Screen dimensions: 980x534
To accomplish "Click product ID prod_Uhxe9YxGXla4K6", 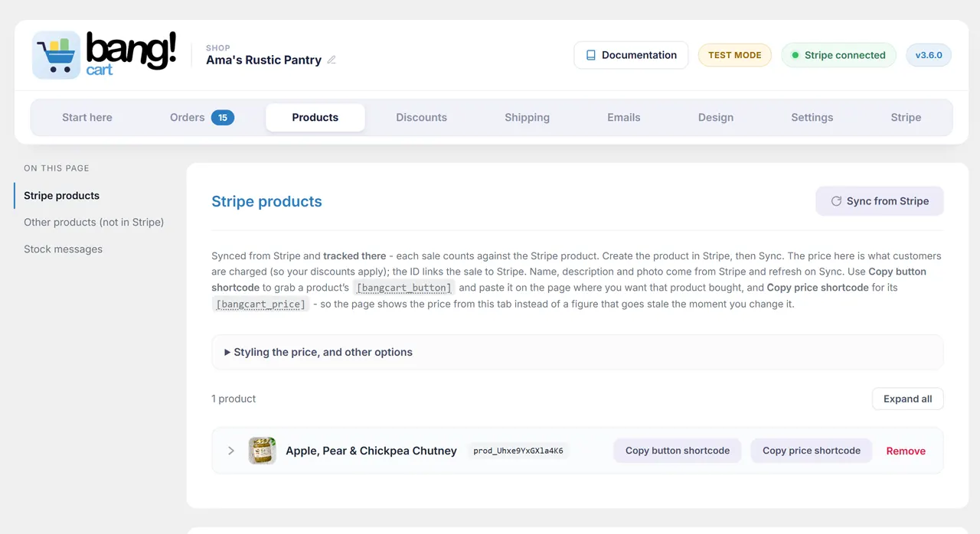I will 518,451.
